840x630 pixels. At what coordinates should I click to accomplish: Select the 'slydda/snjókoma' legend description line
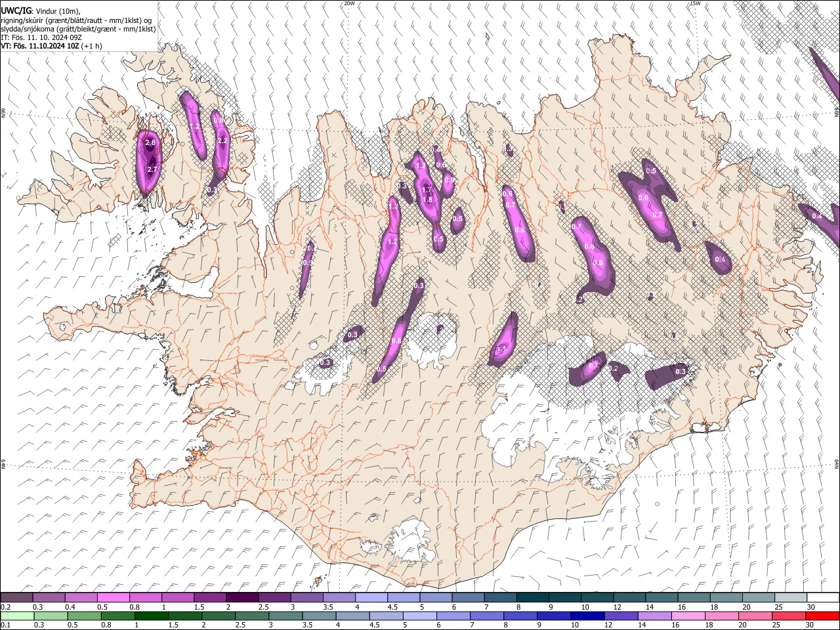click(78, 29)
